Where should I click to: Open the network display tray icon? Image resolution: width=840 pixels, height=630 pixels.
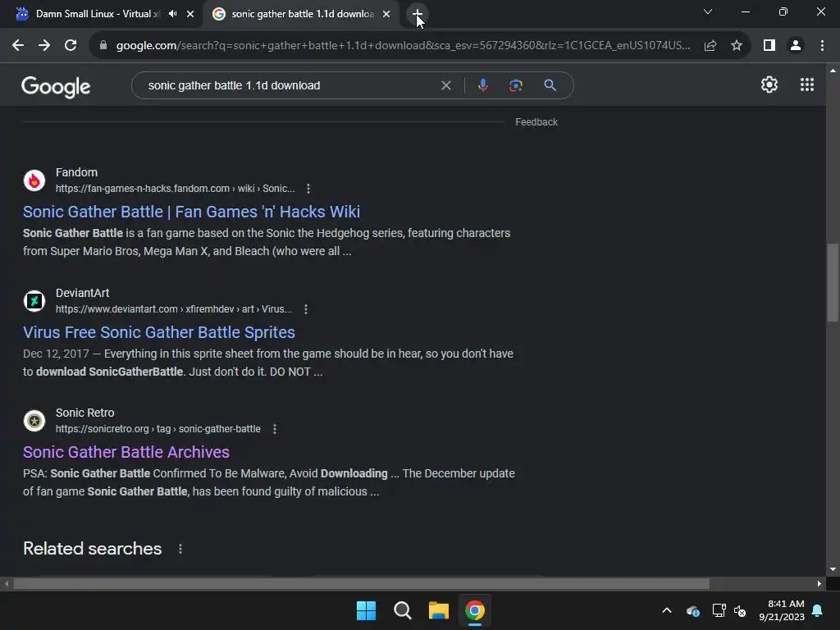[719, 610]
